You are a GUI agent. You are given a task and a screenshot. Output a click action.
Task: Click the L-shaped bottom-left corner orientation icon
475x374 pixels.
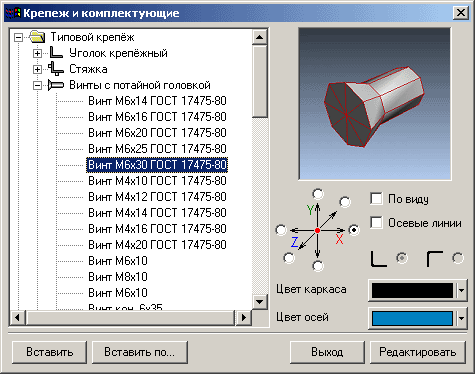(x=379, y=259)
